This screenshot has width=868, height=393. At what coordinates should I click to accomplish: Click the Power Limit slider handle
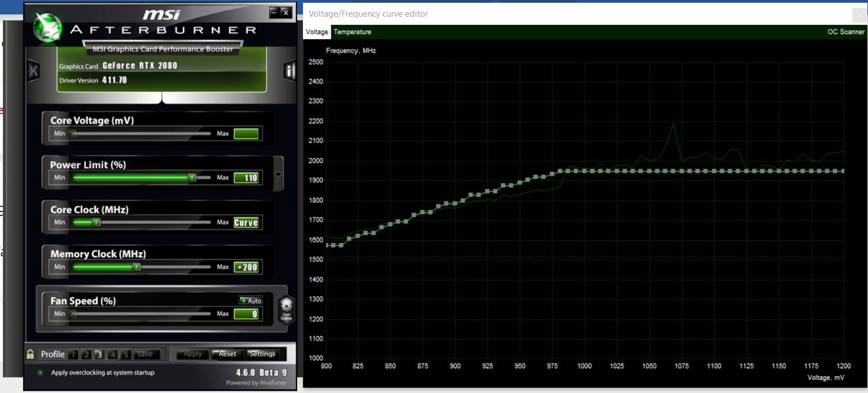[x=192, y=178]
